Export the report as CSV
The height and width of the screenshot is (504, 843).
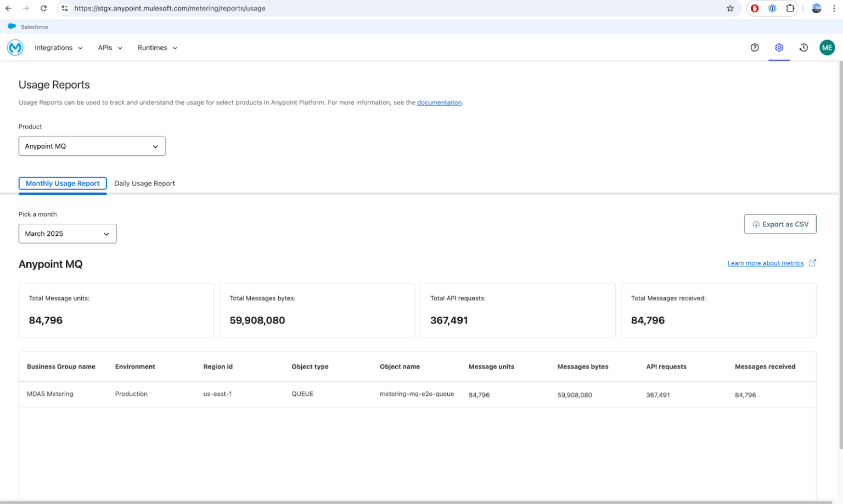[x=780, y=224]
